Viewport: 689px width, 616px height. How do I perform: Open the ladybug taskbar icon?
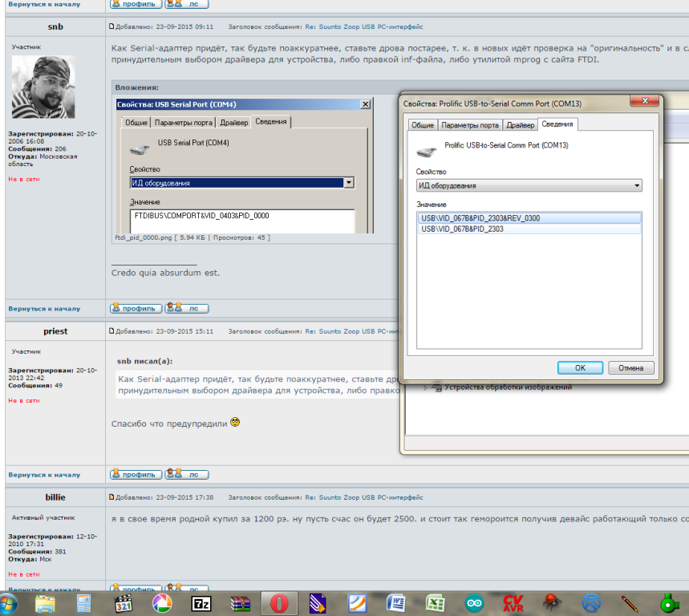pyautogui.click(x=552, y=603)
